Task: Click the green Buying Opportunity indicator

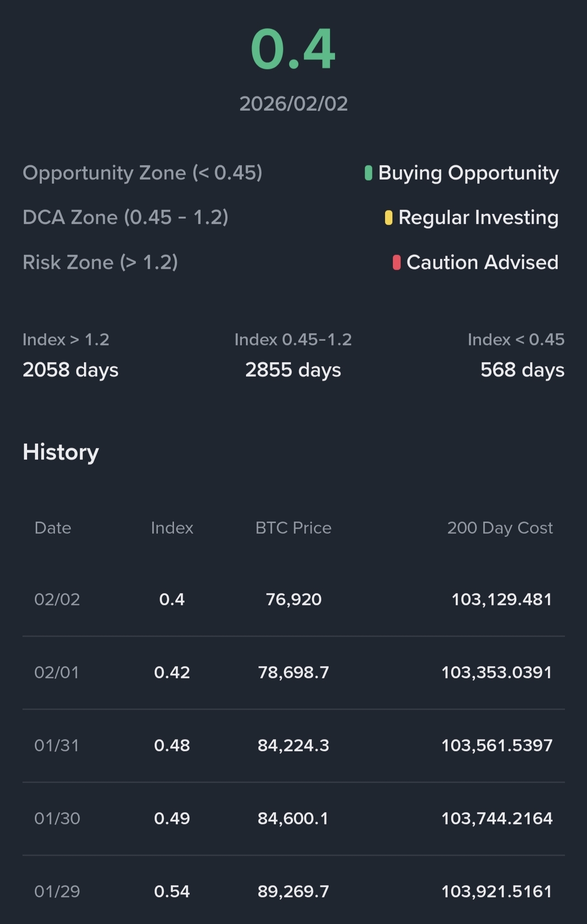Action: click(x=368, y=173)
